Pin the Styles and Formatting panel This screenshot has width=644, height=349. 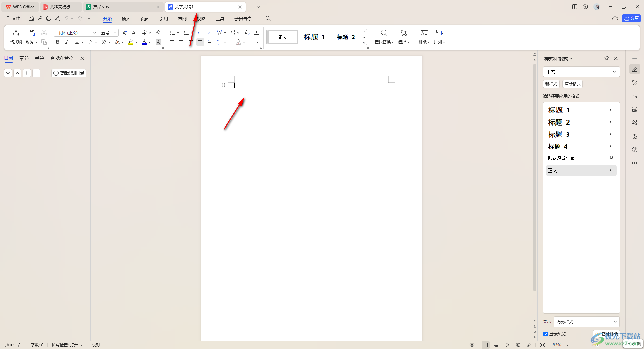coord(606,58)
